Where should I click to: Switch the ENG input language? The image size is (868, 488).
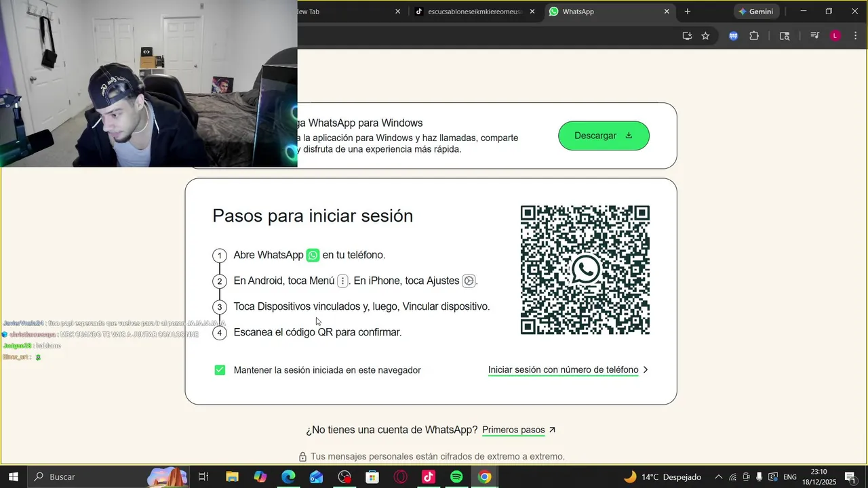pyautogui.click(x=790, y=477)
